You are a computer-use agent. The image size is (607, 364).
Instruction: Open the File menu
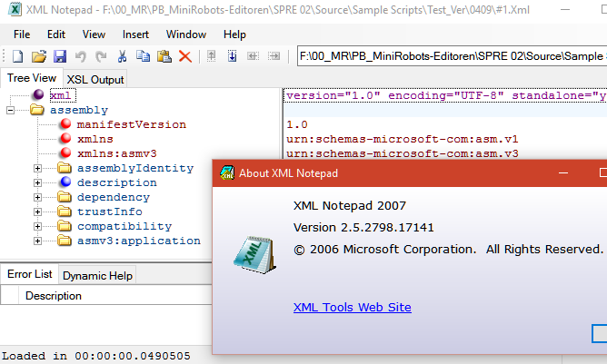point(22,34)
